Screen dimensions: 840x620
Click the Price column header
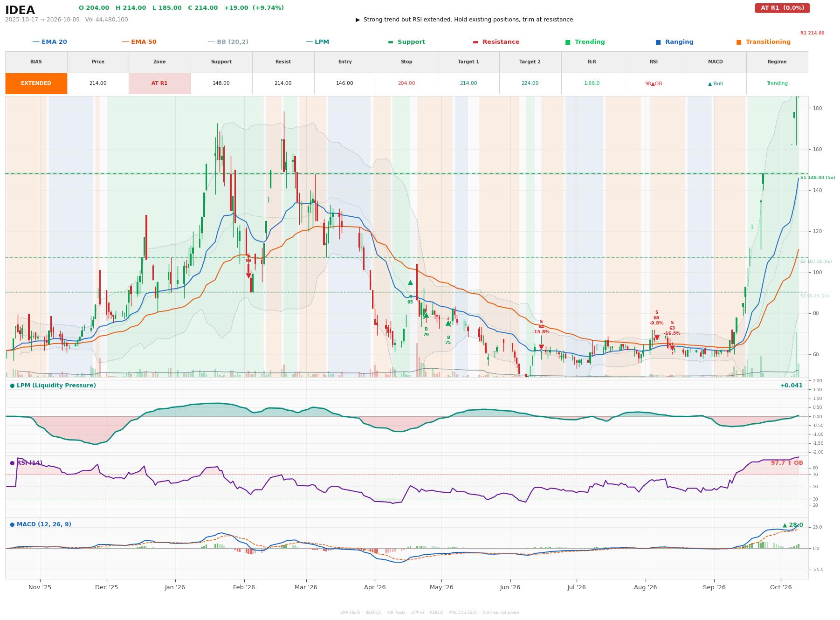click(x=98, y=62)
